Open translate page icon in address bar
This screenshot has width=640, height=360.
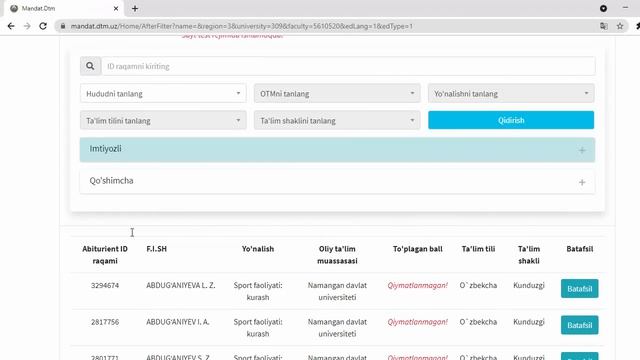coord(604,26)
